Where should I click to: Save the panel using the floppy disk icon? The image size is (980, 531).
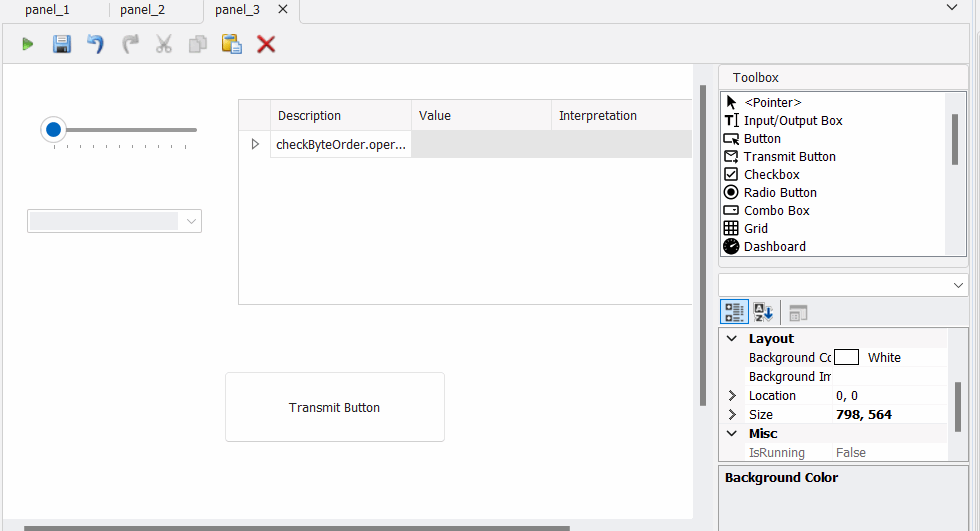61,44
